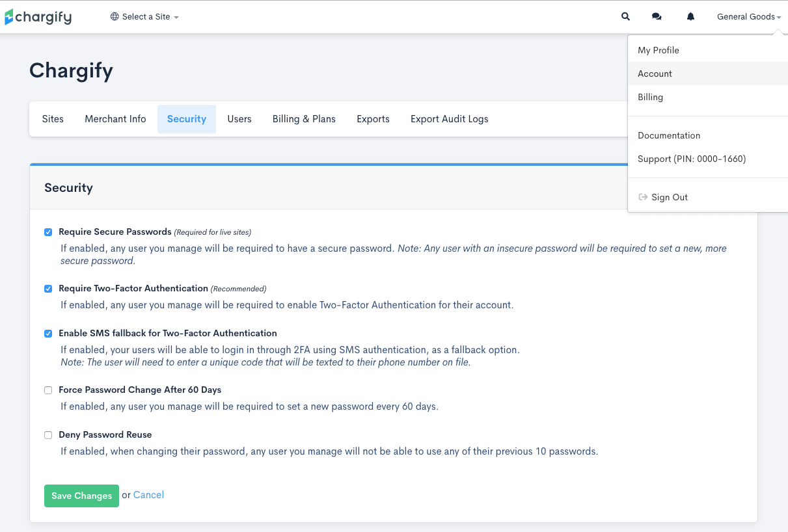The image size is (788, 532).
Task: Select My Profile from user menu
Action: point(659,50)
